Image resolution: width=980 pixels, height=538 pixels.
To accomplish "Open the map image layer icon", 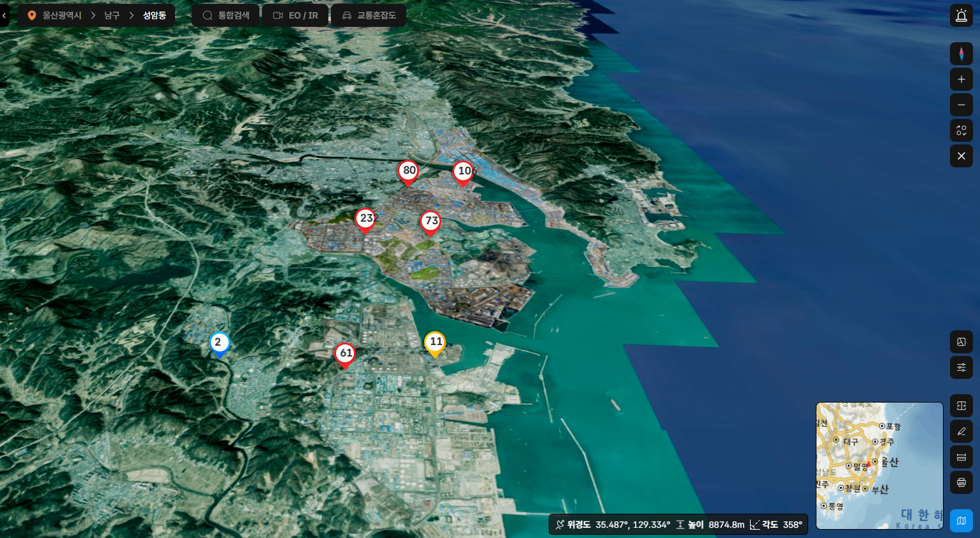I will click(961, 342).
